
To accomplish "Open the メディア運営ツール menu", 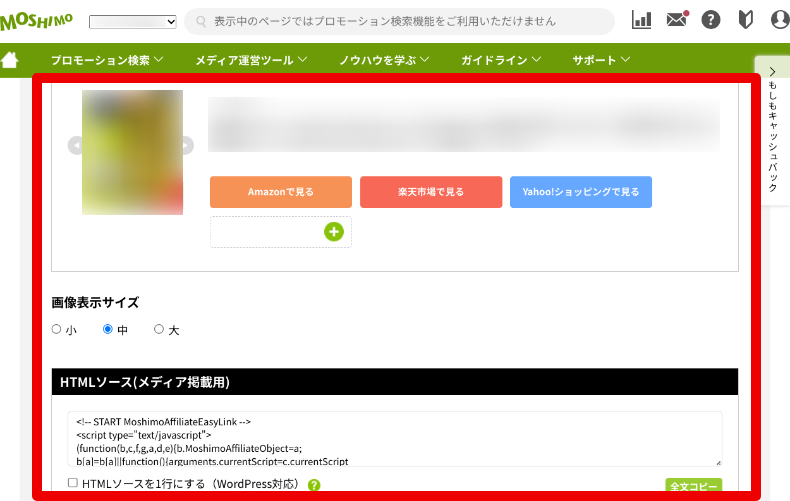I will pyautogui.click(x=251, y=60).
